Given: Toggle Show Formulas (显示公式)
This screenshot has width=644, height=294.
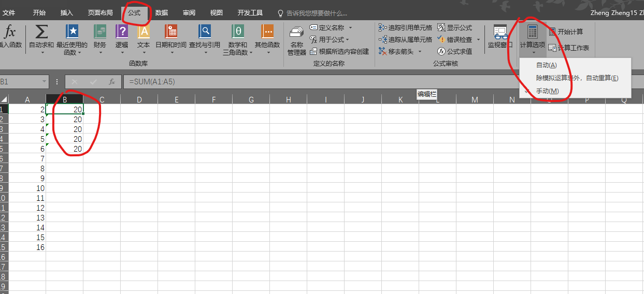Looking at the screenshot, I should click(x=455, y=27).
